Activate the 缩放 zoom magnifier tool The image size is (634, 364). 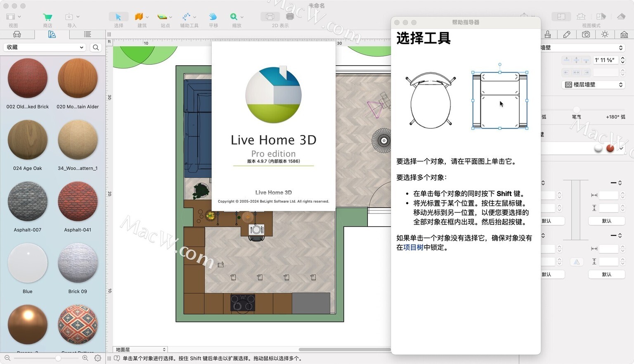(x=234, y=17)
